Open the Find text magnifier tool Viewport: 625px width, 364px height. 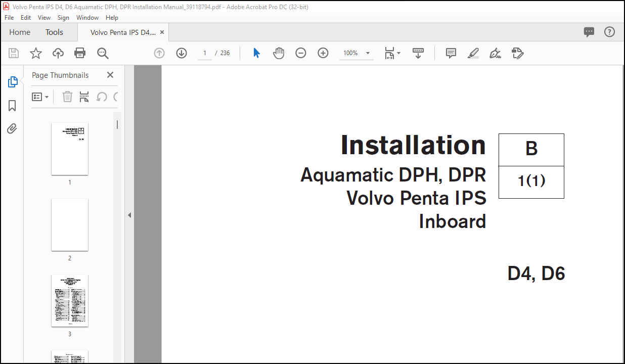point(103,53)
